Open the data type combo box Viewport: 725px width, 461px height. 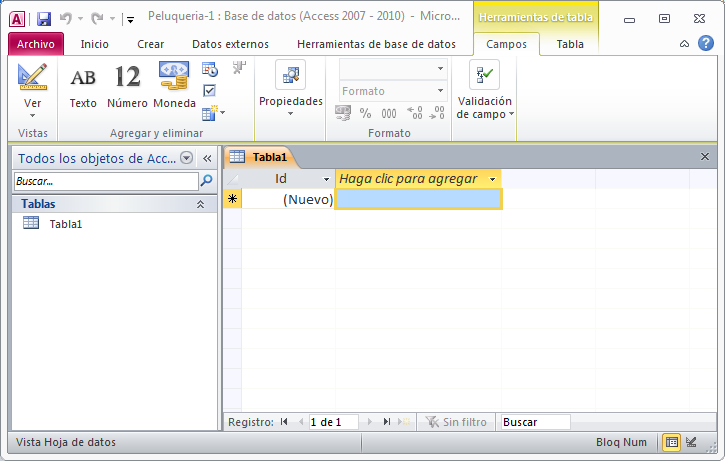[393, 68]
